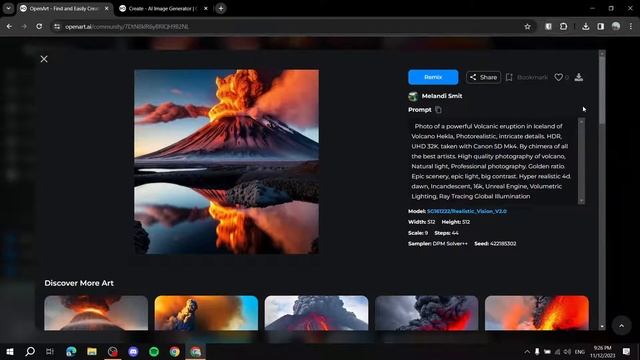This screenshot has width=640, height=360.
Task: Click Melandi Smit's avatar picture
Action: click(x=413, y=96)
